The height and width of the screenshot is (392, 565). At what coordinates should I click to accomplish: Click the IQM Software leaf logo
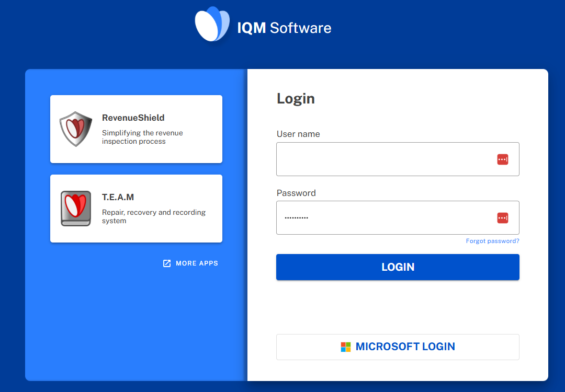tap(212, 25)
